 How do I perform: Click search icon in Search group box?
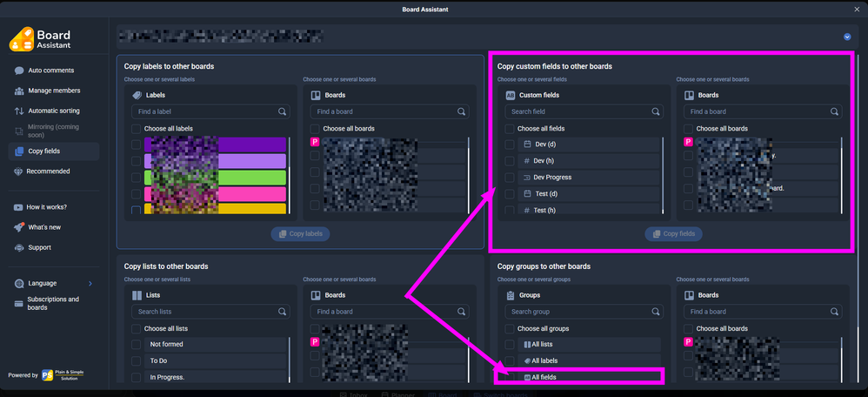click(x=656, y=312)
